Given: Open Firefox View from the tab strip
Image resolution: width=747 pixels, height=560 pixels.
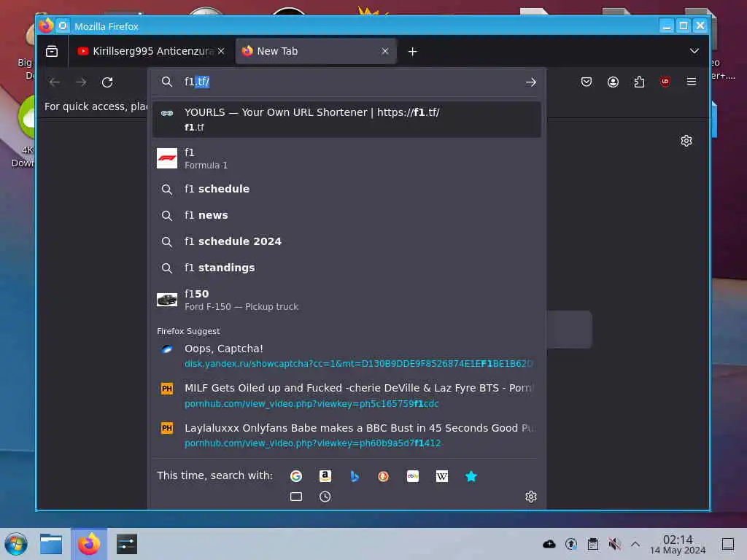Looking at the screenshot, I should tap(52, 51).
